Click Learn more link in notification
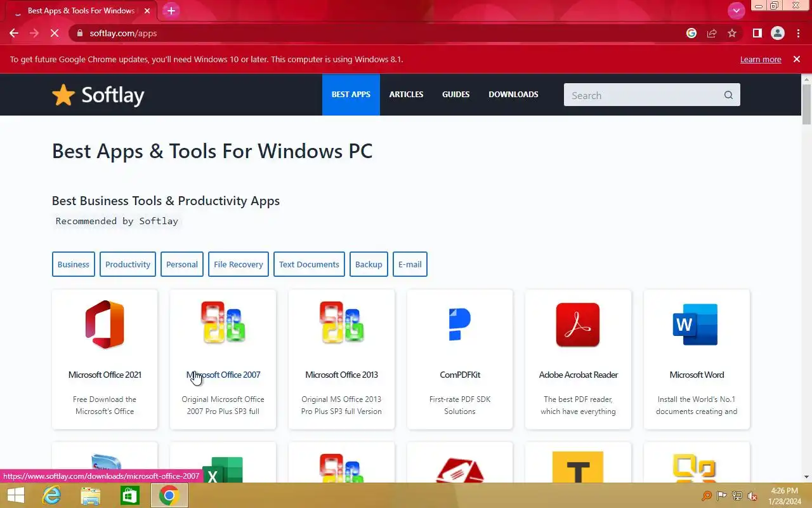Viewport: 812px width, 508px height. point(761,60)
